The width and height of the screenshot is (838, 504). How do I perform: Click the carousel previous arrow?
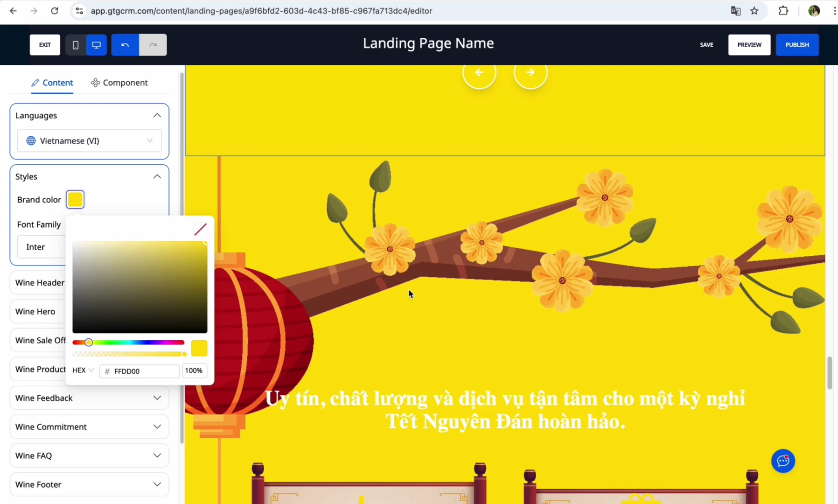pos(479,72)
